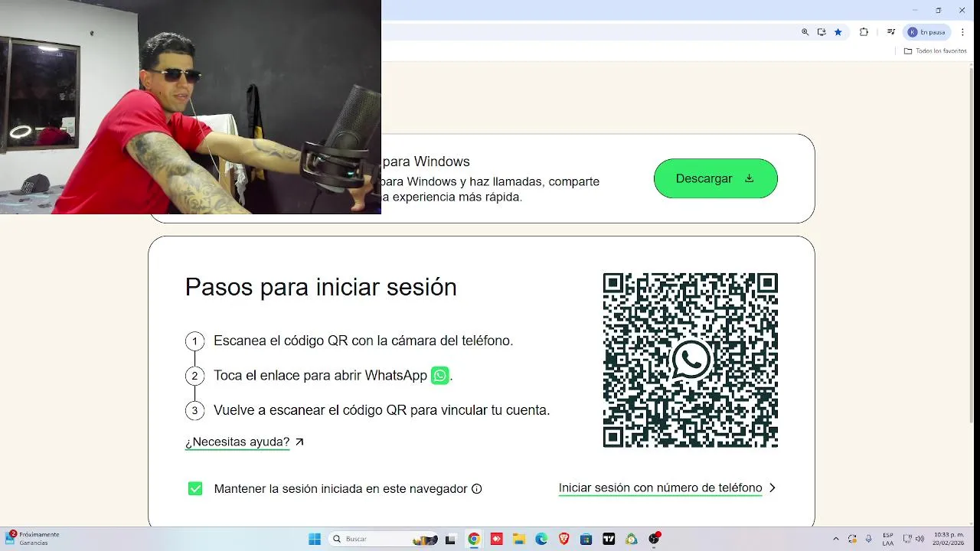Click the chevron after 'número de teléfono'
Image resolution: width=980 pixels, height=551 pixels.
point(772,487)
